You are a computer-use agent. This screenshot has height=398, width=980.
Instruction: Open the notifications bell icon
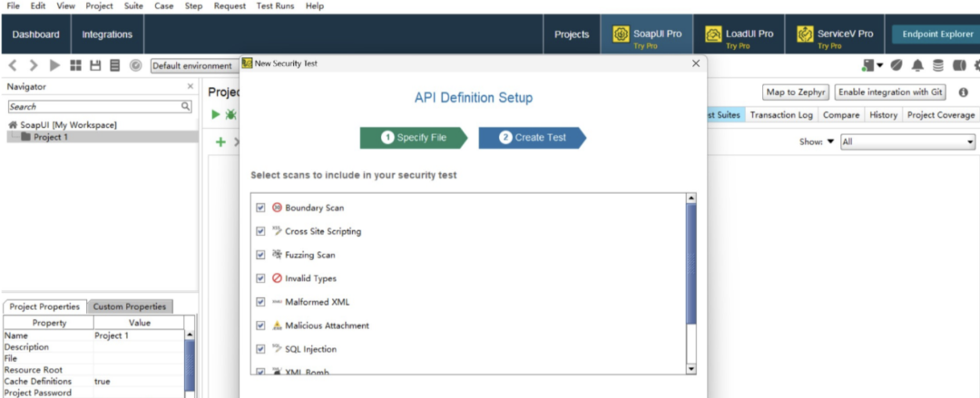point(917,65)
